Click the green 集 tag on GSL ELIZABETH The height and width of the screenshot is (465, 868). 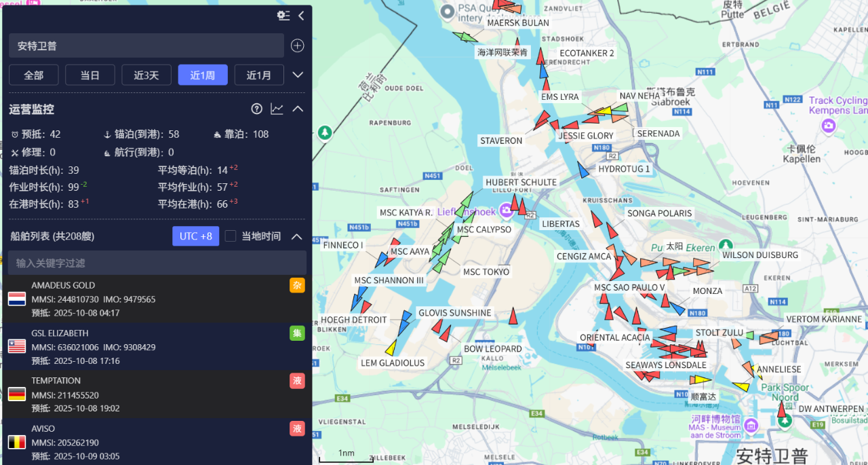297,333
